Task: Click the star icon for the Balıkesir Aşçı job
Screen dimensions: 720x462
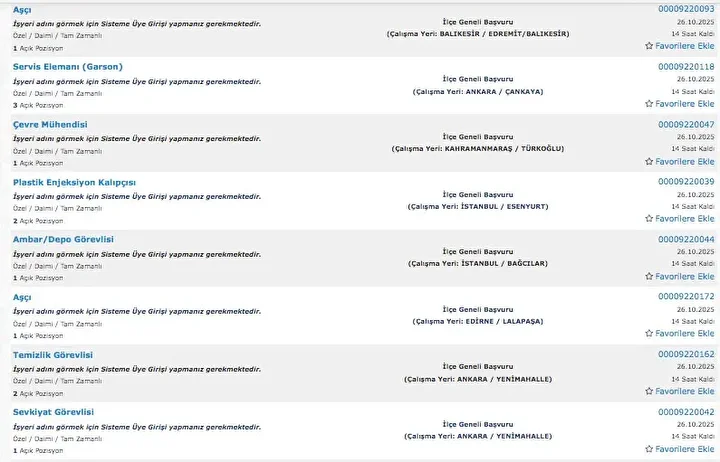Action: click(649, 46)
